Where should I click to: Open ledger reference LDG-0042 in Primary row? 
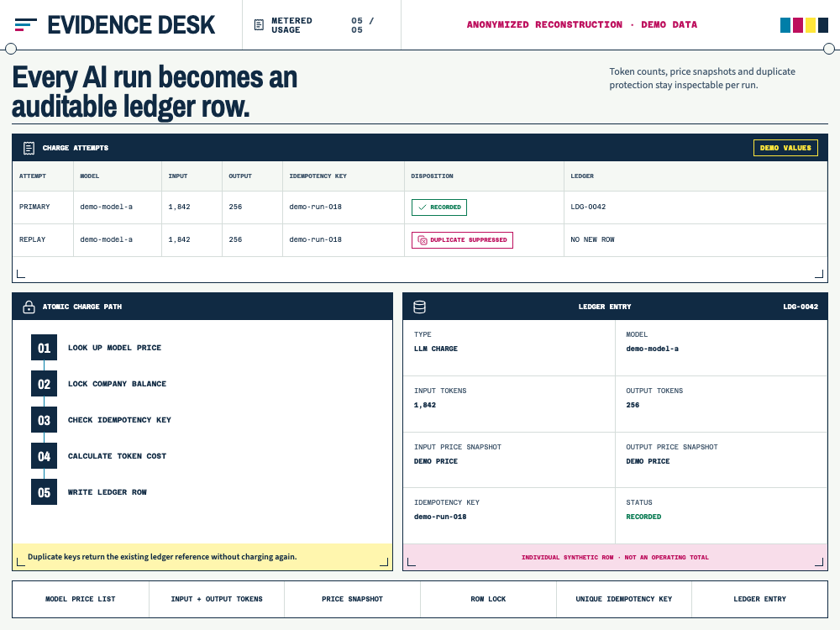tap(588, 207)
